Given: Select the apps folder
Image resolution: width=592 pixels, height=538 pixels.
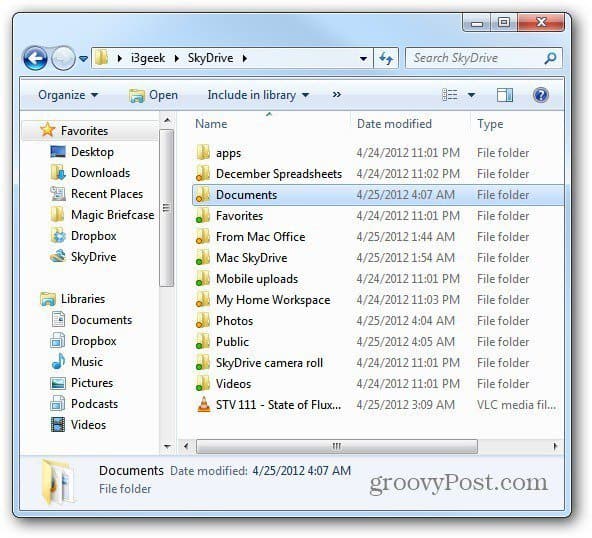Looking at the screenshot, I should tap(378, 153).
